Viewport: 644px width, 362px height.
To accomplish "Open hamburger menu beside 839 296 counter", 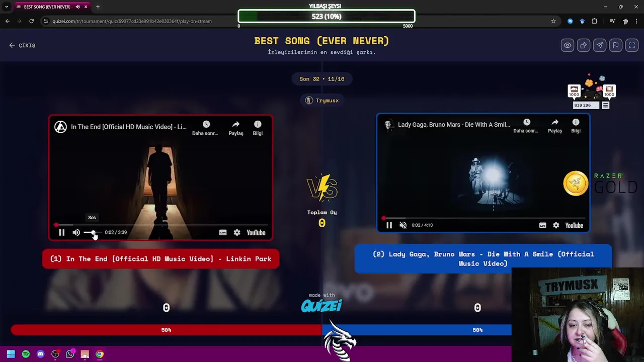I will click(605, 105).
